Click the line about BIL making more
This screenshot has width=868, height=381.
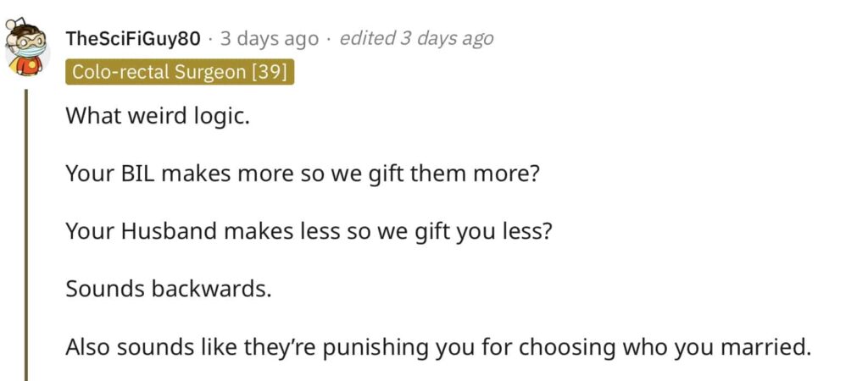point(303,174)
